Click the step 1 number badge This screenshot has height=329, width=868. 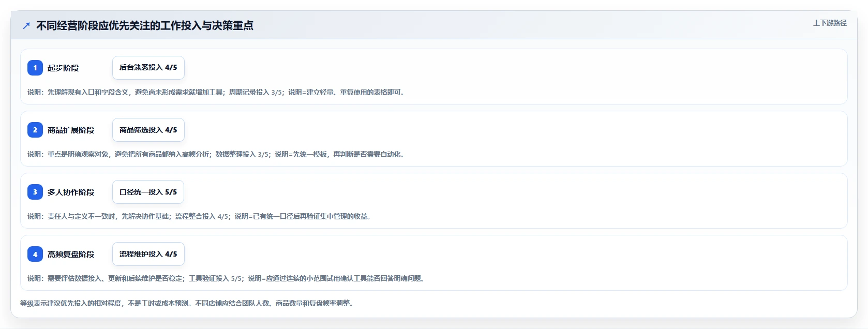pyautogui.click(x=35, y=68)
